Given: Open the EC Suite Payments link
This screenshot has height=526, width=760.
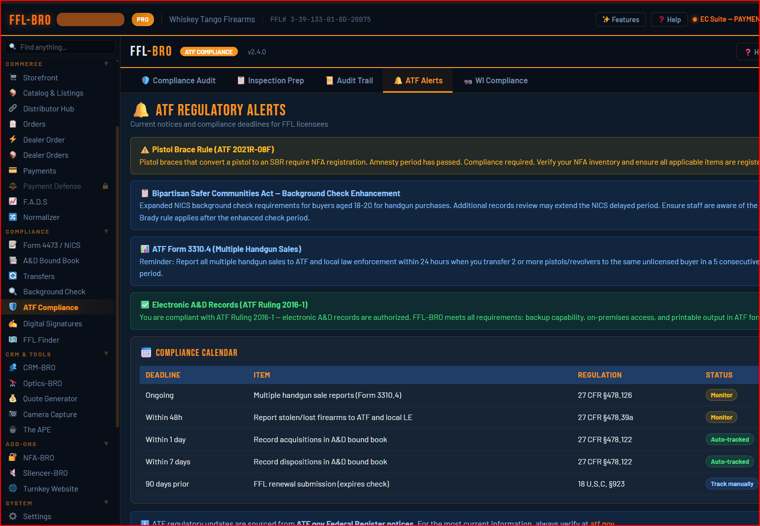Looking at the screenshot, I should [725, 19].
